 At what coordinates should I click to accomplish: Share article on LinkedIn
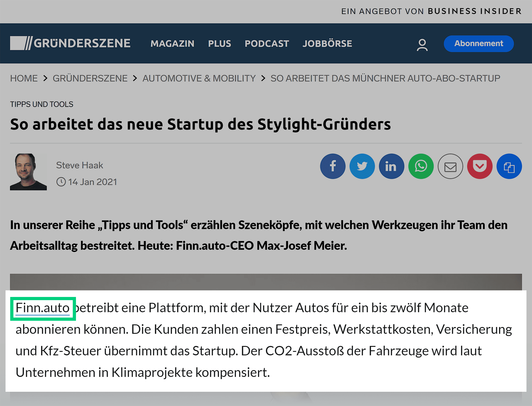pyautogui.click(x=391, y=166)
